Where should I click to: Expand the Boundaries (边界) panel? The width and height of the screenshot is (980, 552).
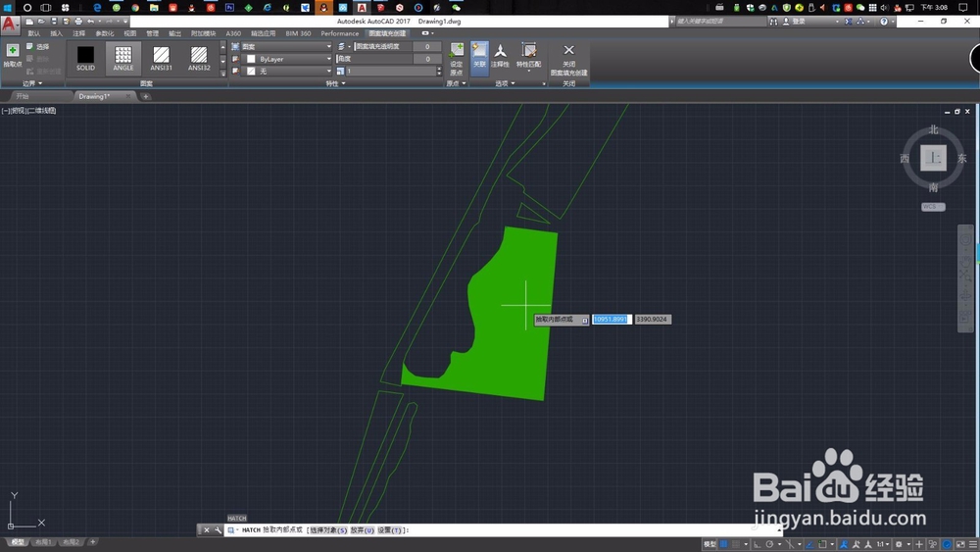(32, 83)
